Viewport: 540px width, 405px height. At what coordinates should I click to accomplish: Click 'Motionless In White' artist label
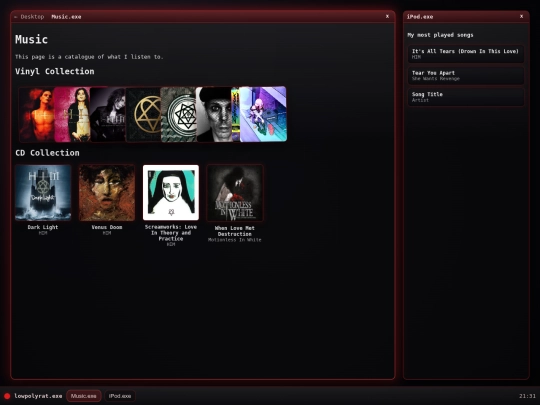235,240
